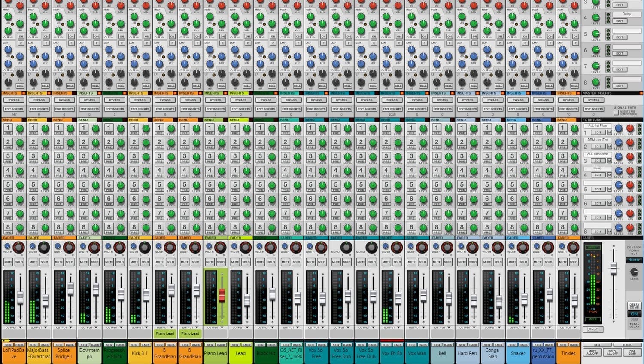644x364 pixels.
Task: Enable the Inserts Pre Compressor checkbox
Action: point(616,113)
